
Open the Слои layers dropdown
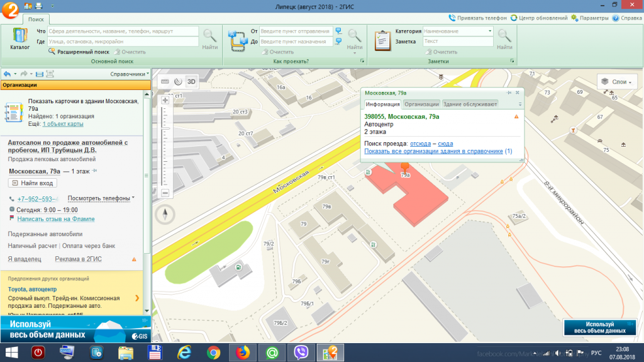tap(617, 82)
